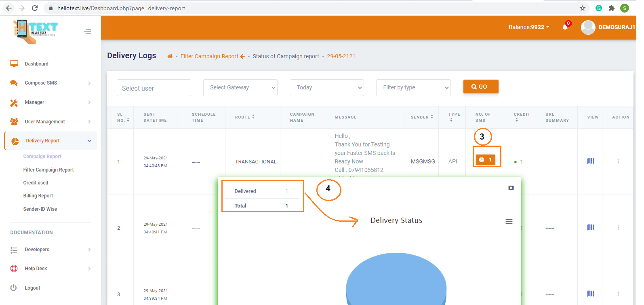Expand the Balance dropdown in header
Viewport: 644px width, 305px height.
(x=528, y=27)
